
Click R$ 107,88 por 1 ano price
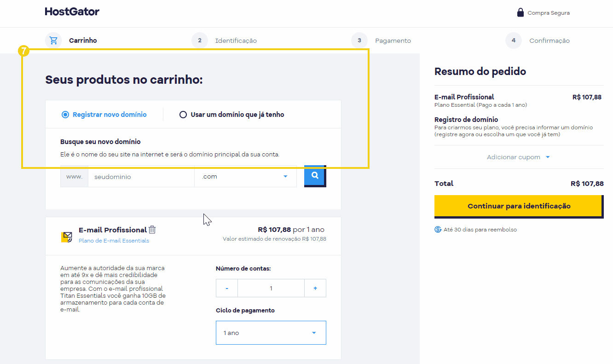pos(291,230)
